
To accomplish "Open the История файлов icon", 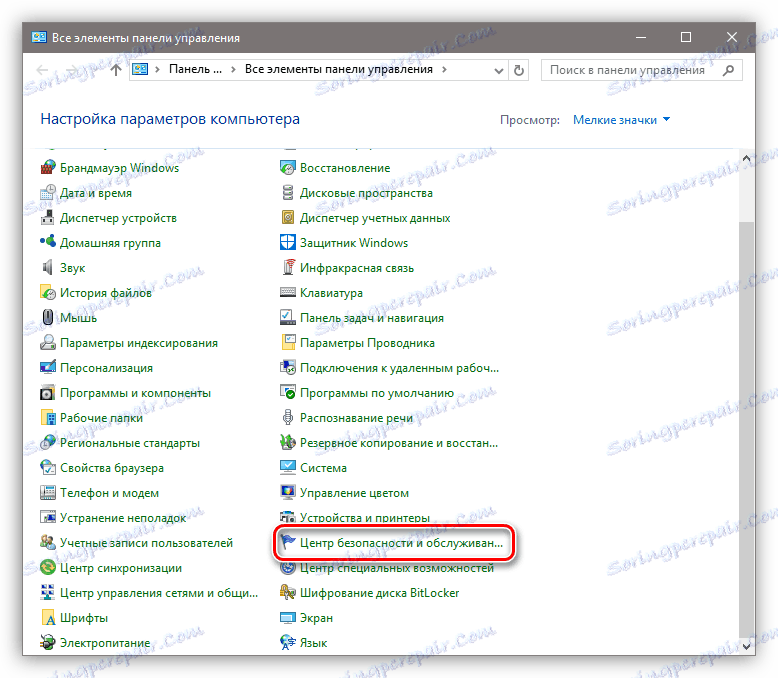I will (x=48, y=293).
